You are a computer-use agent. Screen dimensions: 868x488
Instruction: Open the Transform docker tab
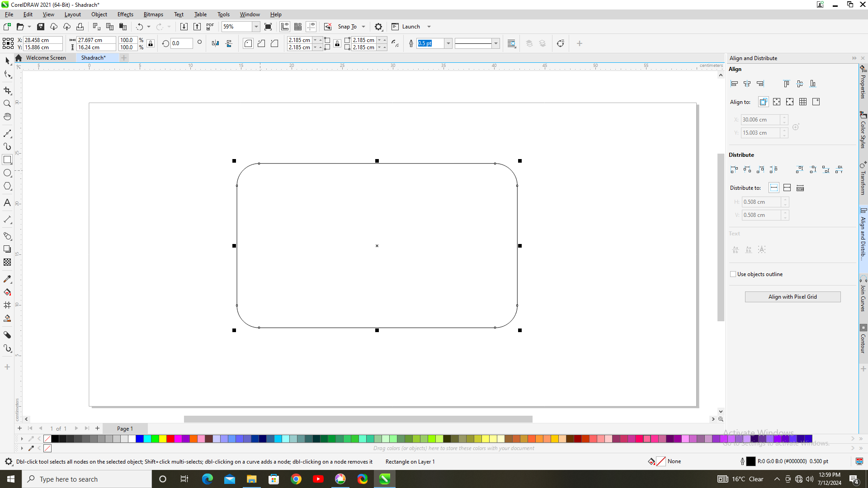click(x=863, y=178)
